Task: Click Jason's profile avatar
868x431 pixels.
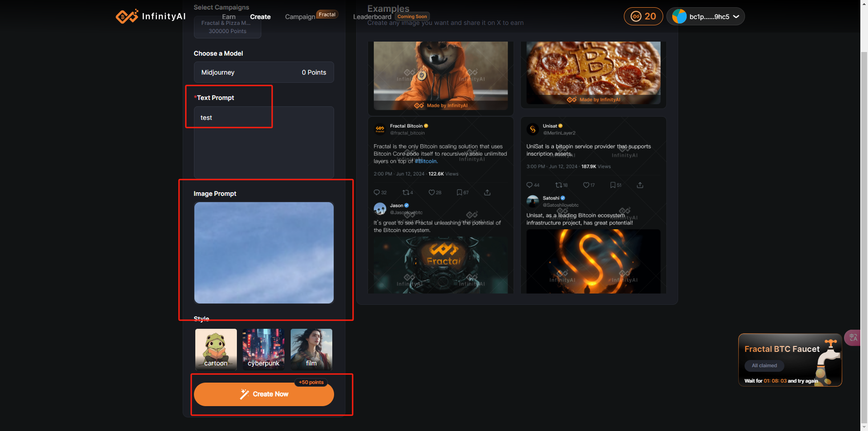Action: tap(380, 208)
